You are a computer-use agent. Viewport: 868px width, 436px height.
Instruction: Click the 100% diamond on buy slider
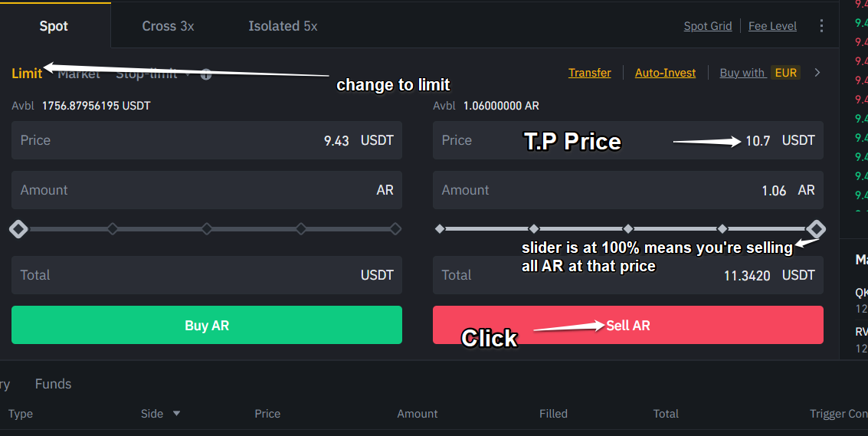tap(395, 228)
